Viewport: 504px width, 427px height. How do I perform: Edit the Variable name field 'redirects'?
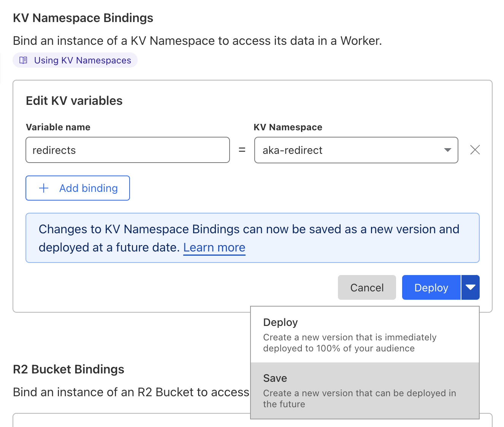pos(128,150)
